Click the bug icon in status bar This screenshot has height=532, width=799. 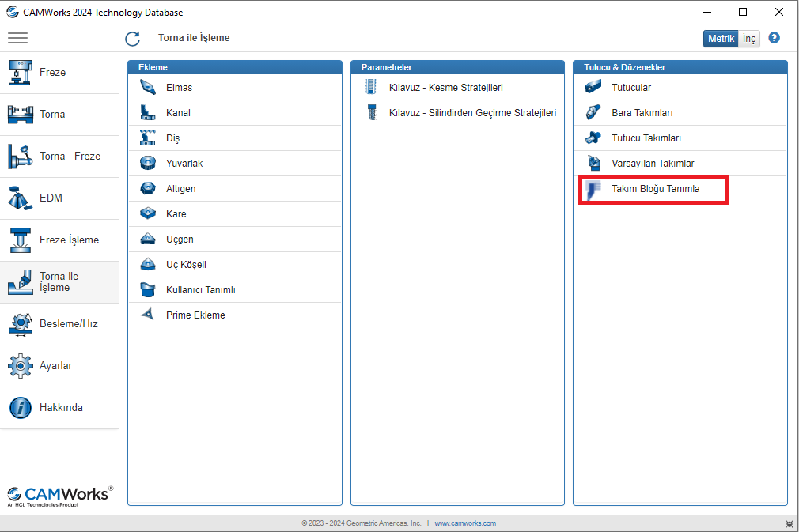point(789,523)
